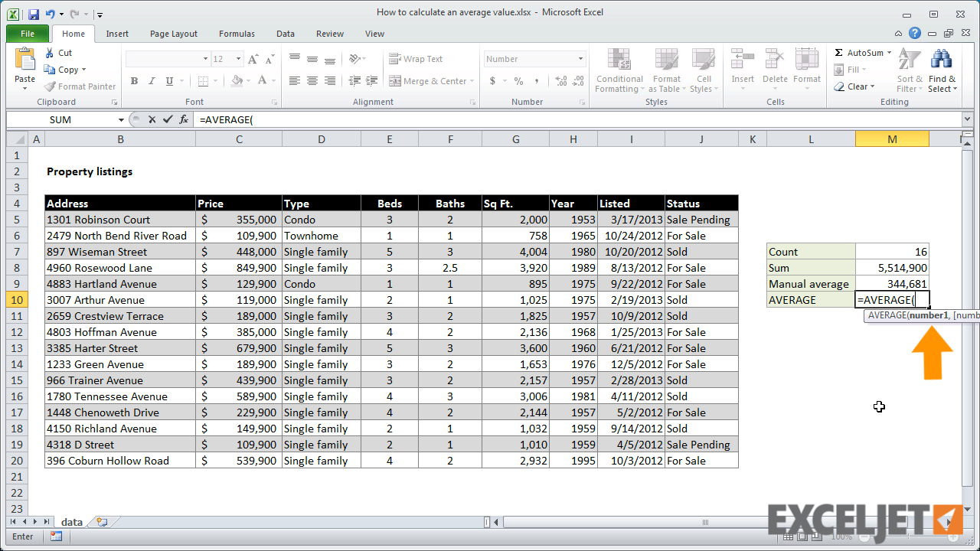Open the Number format dropdown
The width and height of the screenshot is (980, 551).
point(580,59)
